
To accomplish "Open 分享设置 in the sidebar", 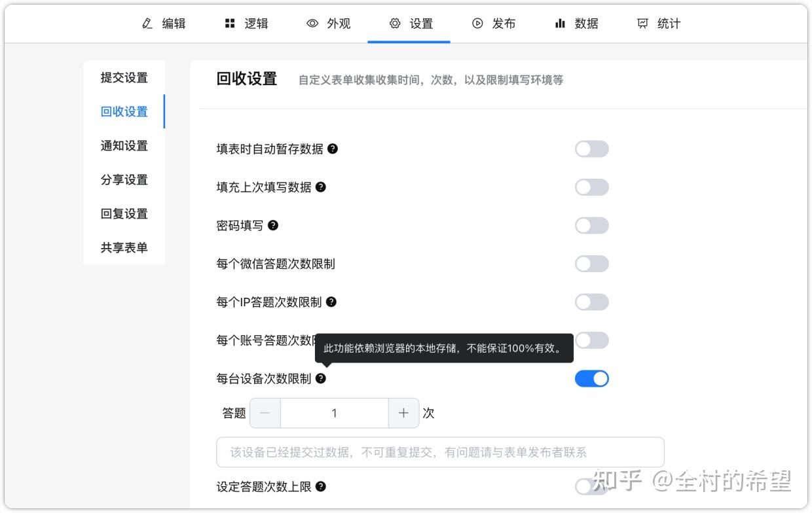I will (x=124, y=180).
